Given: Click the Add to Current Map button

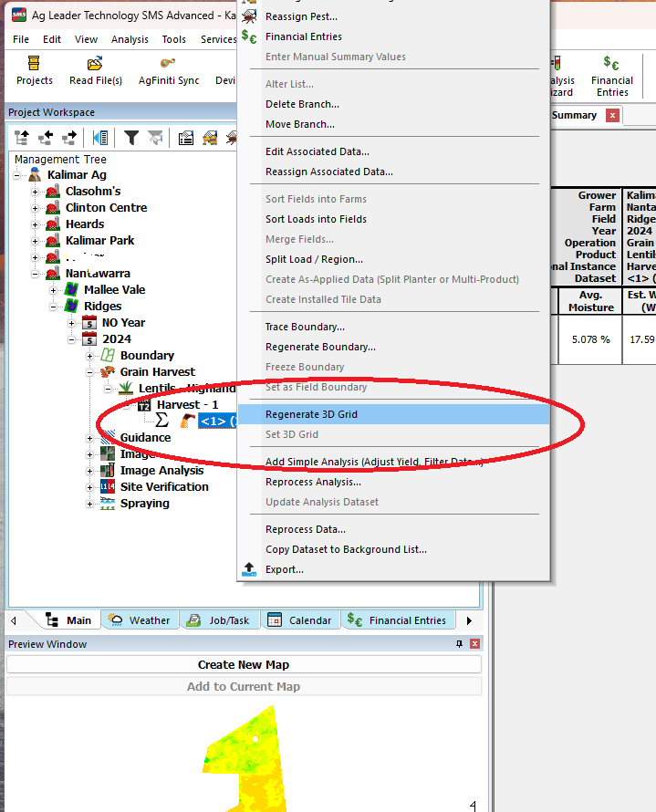Looking at the screenshot, I should point(244,686).
